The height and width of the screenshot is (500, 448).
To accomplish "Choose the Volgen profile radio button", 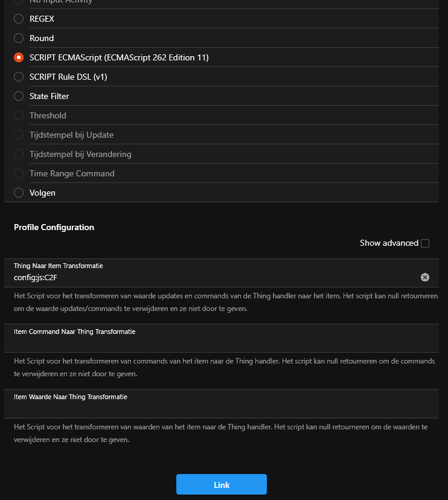I will (19, 193).
